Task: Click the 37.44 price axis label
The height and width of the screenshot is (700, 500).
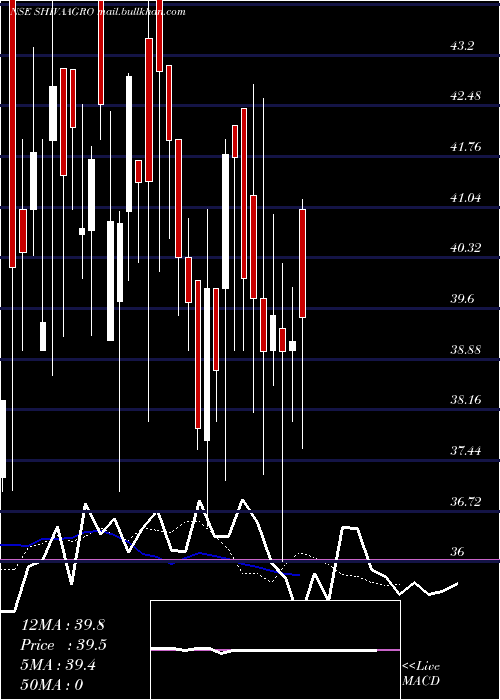Action: (466, 450)
